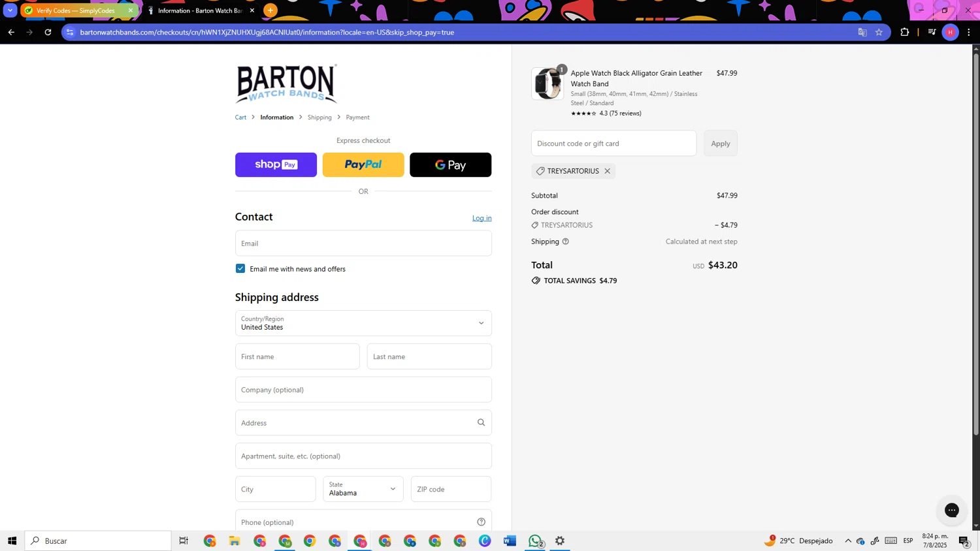
Task: Open the media control icon in toolbar
Action: 932,32
